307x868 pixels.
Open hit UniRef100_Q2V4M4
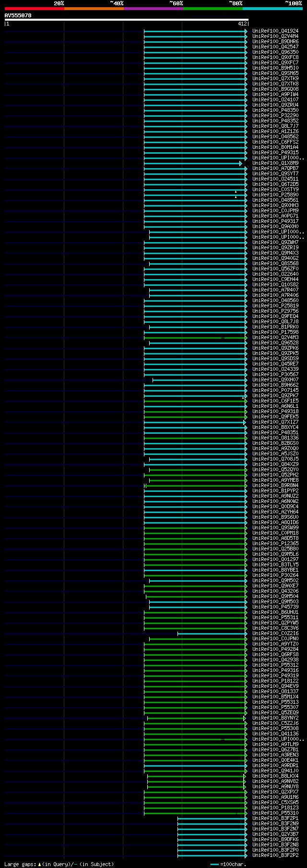pos(275,37)
